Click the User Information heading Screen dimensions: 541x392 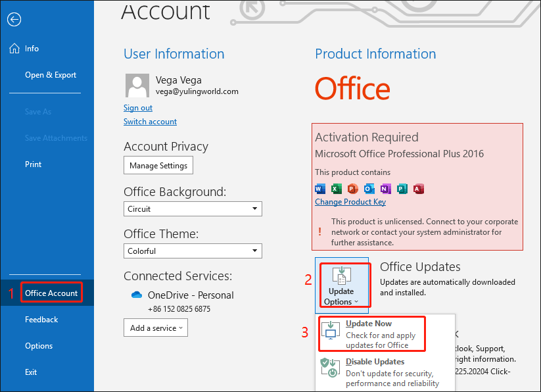[x=174, y=54]
